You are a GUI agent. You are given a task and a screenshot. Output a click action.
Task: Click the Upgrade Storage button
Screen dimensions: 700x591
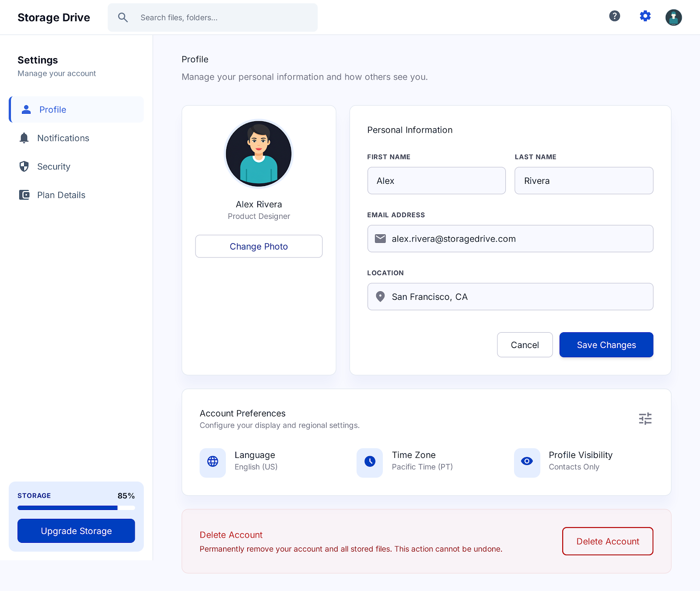click(76, 531)
